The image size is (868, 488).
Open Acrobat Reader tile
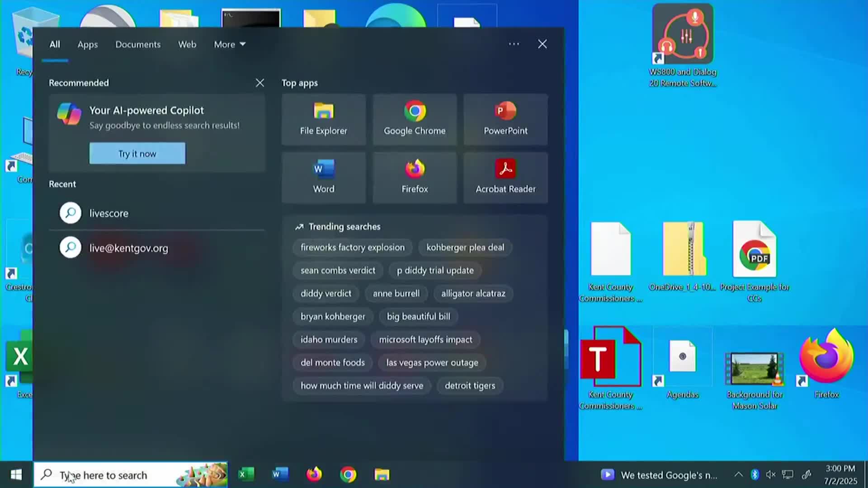505,178
